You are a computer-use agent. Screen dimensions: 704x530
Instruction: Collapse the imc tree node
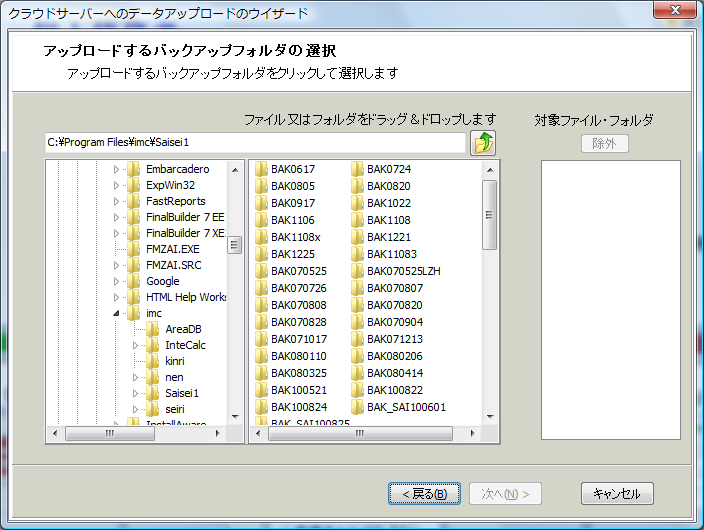pyautogui.click(x=116, y=313)
